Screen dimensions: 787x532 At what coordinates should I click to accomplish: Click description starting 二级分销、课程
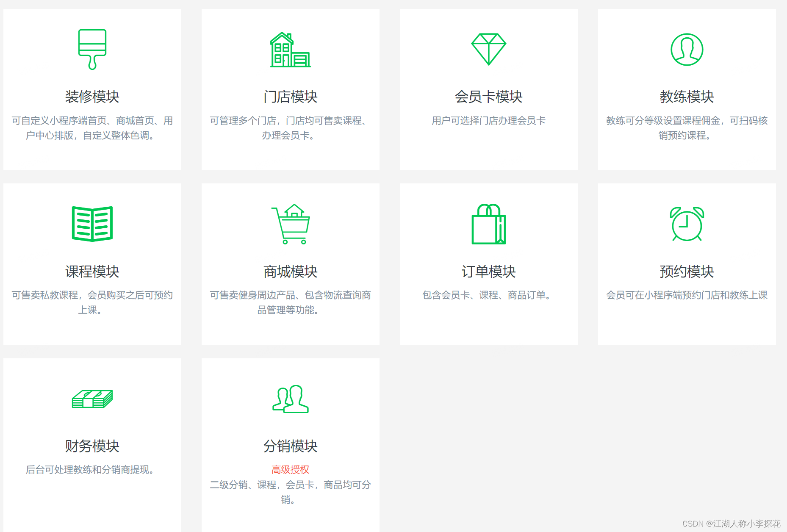(291, 492)
